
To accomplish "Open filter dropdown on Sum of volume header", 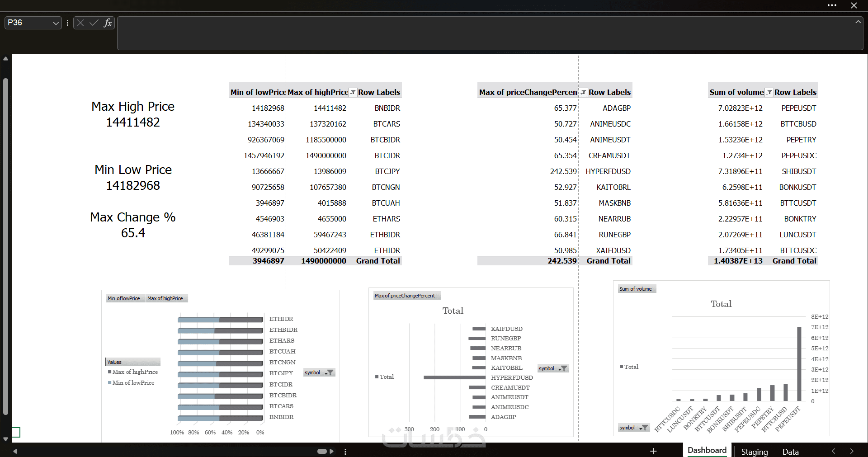I will pos(769,92).
